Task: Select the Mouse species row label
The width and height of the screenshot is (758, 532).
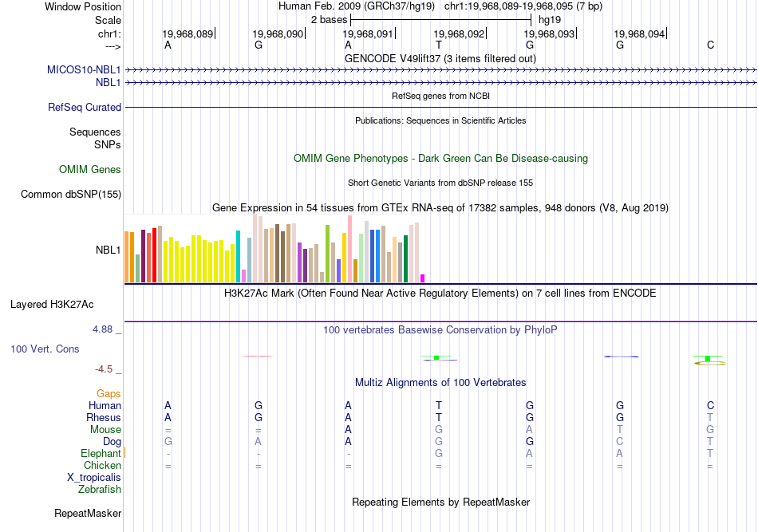Action: click(x=105, y=430)
